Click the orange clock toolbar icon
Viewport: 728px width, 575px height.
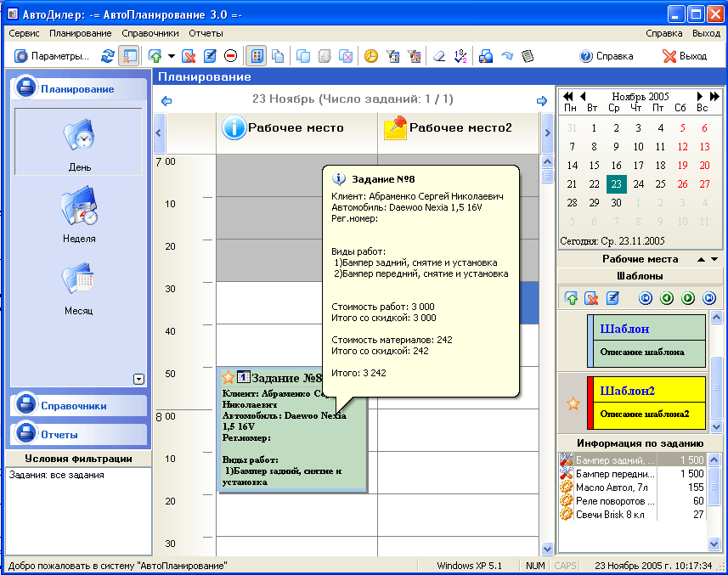click(371, 57)
